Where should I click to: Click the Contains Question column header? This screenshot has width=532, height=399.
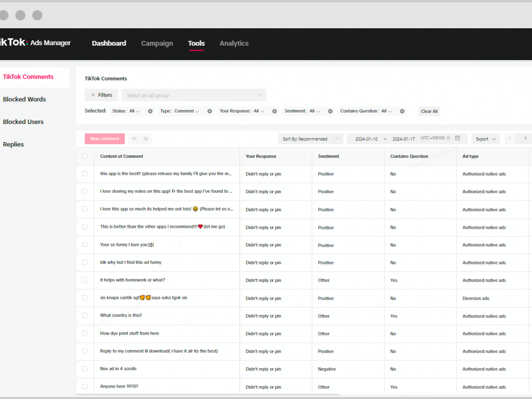tap(409, 156)
